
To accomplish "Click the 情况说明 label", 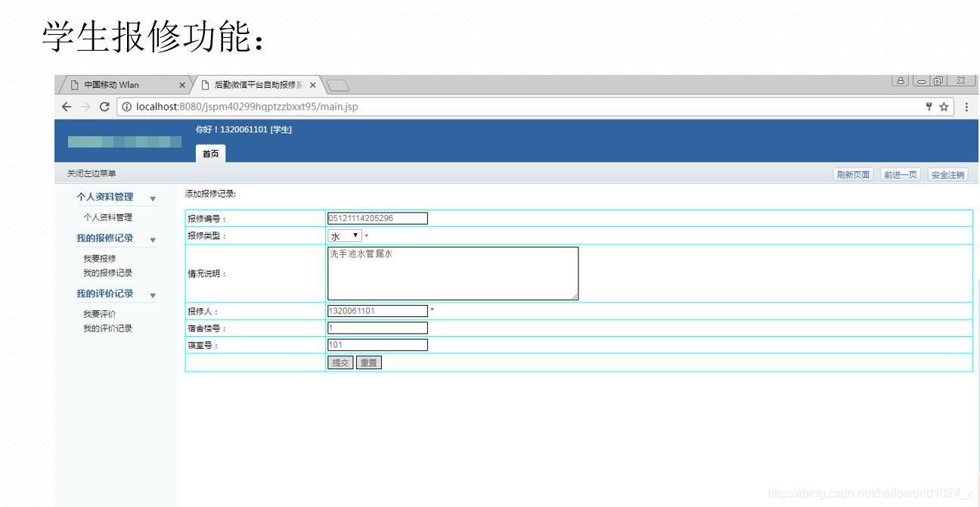I will (x=206, y=275).
